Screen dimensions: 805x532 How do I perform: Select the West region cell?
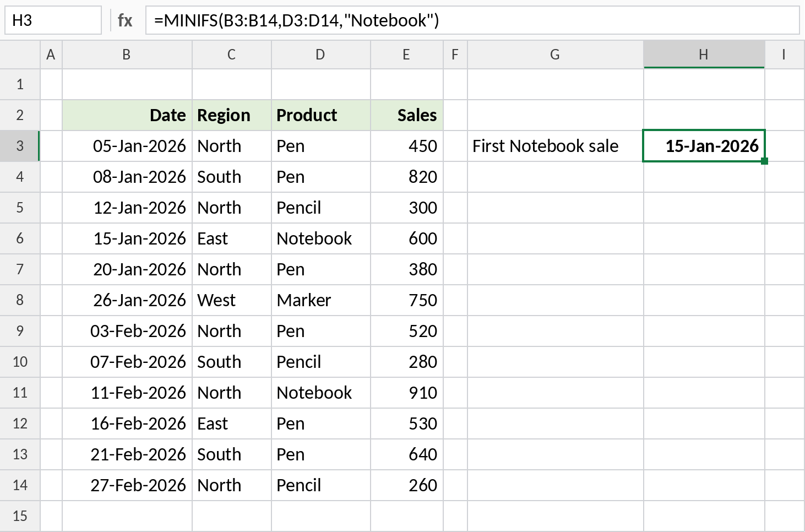coord(232,300)
